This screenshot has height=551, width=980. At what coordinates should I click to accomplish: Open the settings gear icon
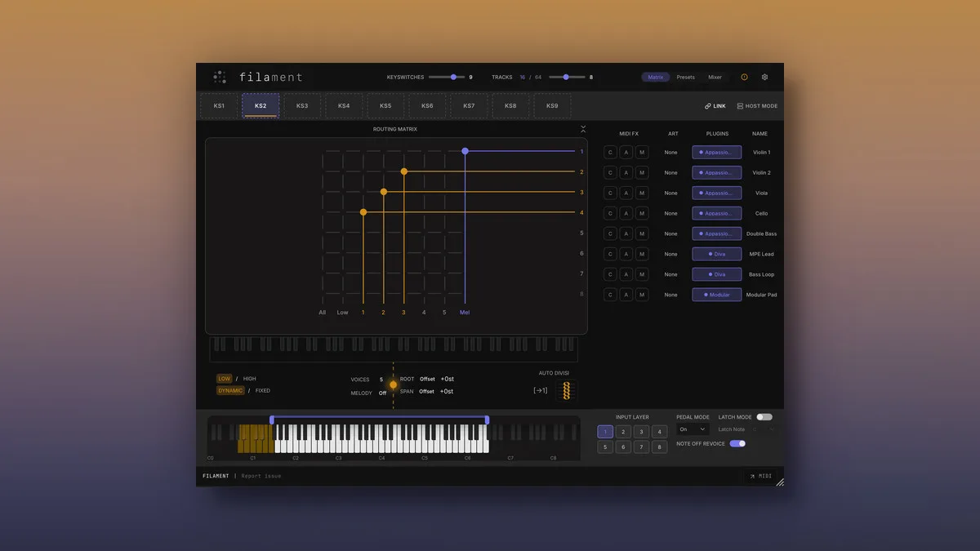point(765,77)
